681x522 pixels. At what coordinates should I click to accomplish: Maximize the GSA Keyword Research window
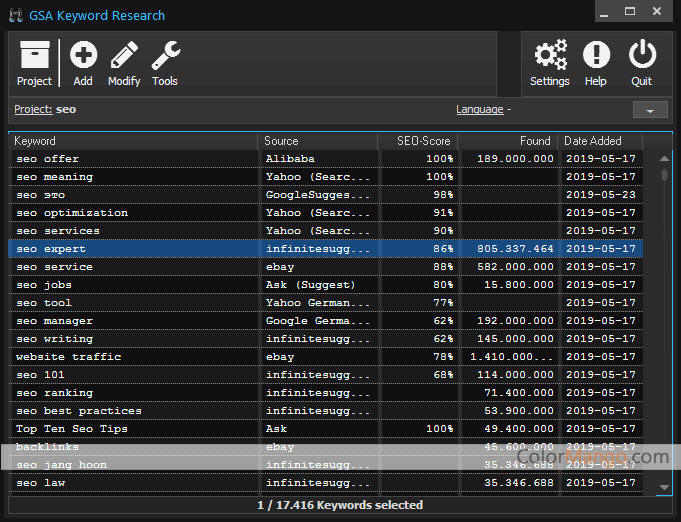click(630, 11)
